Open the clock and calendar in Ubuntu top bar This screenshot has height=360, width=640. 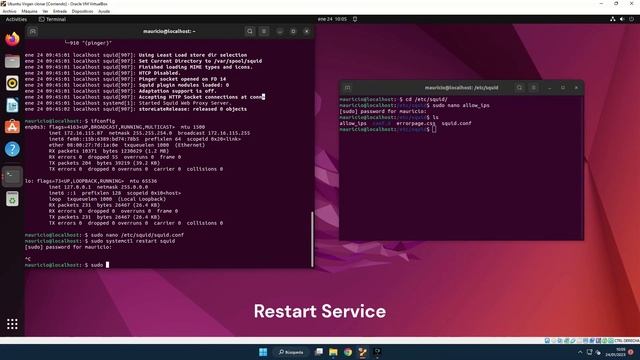coord(332,19)
